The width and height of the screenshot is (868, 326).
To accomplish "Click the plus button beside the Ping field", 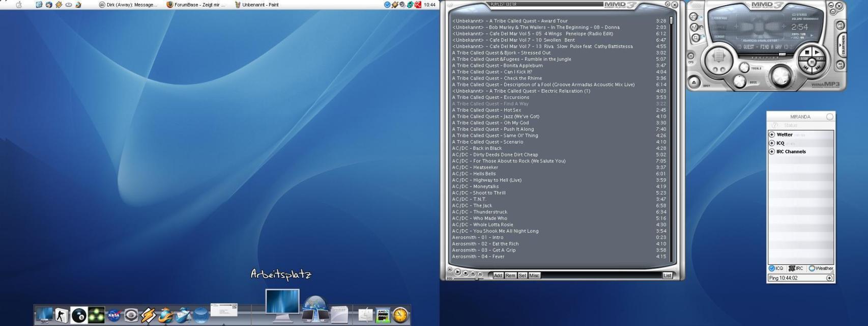I will [x=829, y=278].
